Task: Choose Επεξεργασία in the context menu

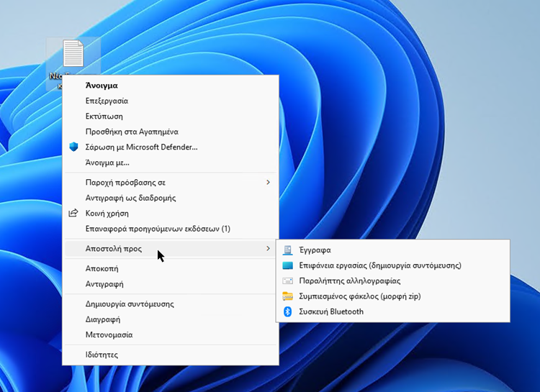Action: [x=171, y=101]
